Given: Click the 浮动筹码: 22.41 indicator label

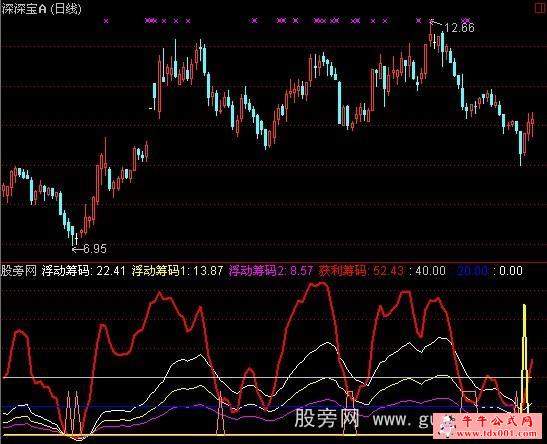Looking at the screenshot, I should click(x=83, y=271).
